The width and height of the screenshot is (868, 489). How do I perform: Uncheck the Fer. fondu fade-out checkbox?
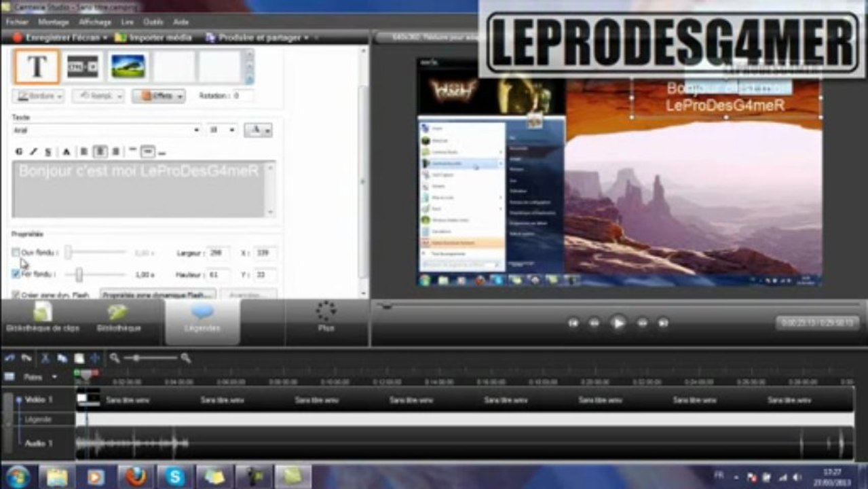[x=16, y=274]
